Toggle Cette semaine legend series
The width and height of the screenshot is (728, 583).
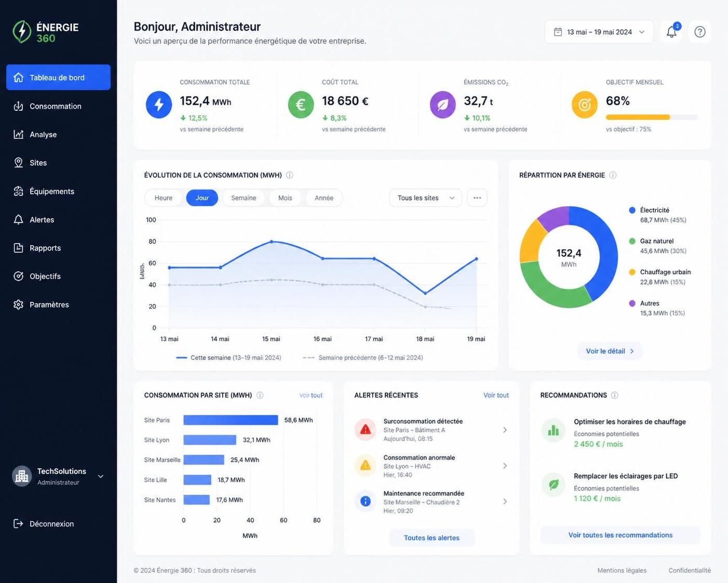point(229,357)
